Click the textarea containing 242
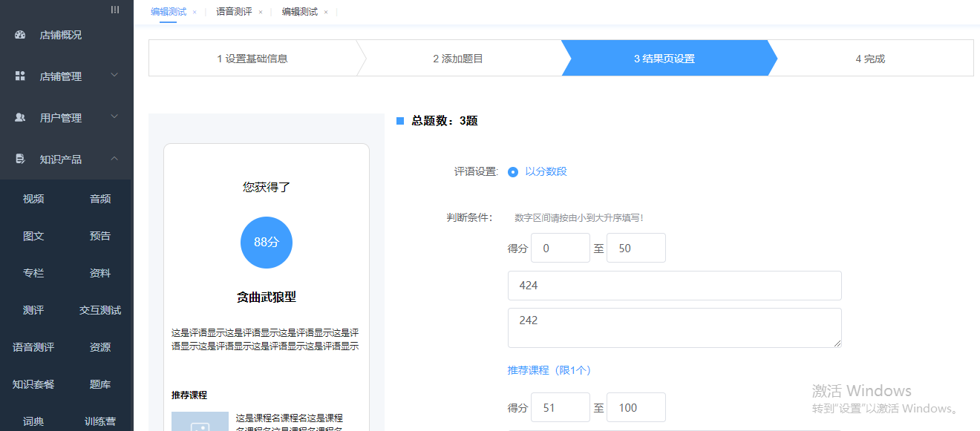 coord(674,328)
